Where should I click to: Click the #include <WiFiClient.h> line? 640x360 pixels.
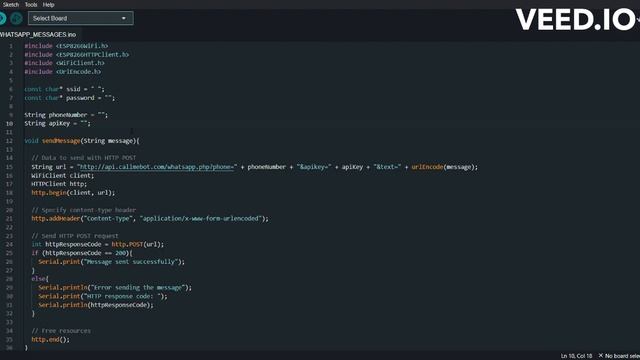(64, 63)
